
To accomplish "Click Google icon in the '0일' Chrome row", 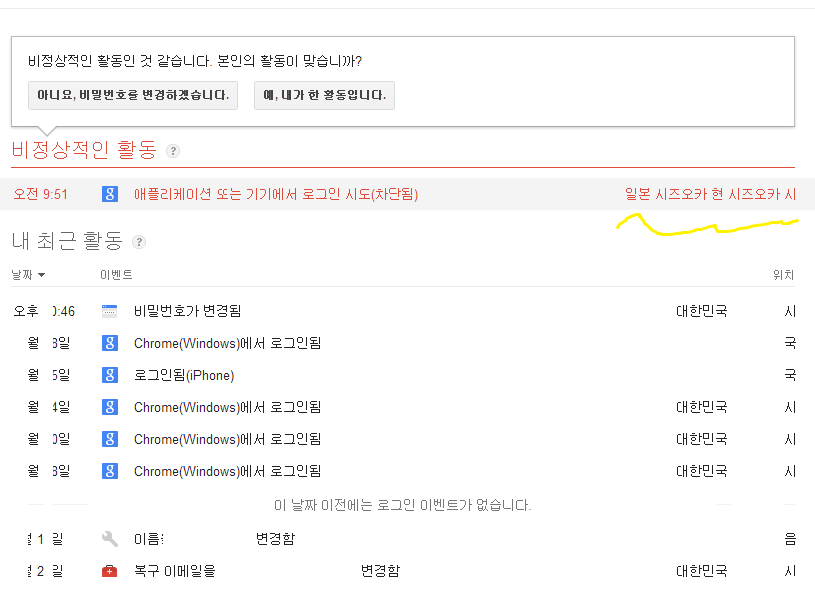I will pos(110,439).
